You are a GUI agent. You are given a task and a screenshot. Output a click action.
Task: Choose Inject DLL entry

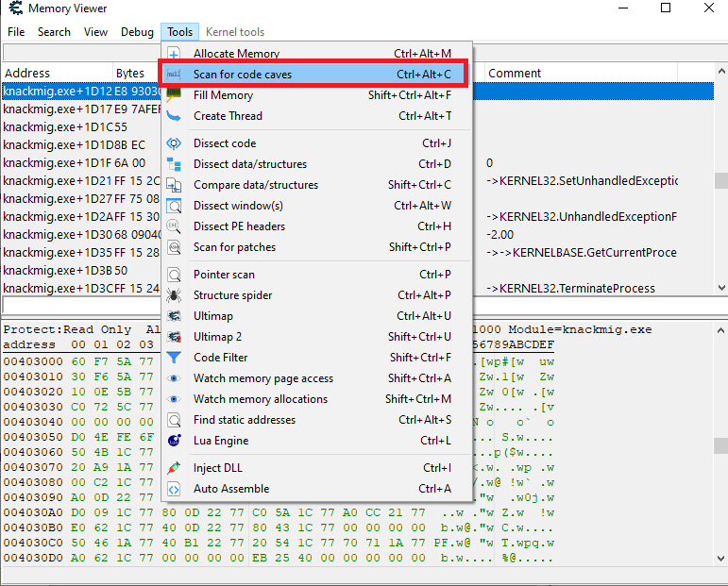click(316, 468)
